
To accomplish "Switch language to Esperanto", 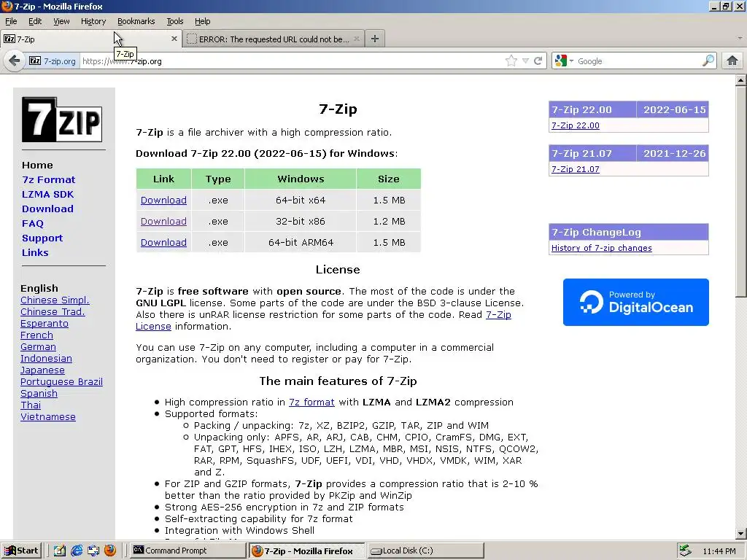I will (x=44, y=324).
